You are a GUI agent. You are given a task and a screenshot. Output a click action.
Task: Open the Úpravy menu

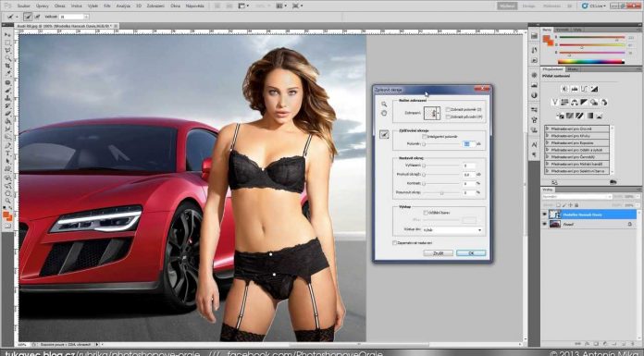pos(43,6)
